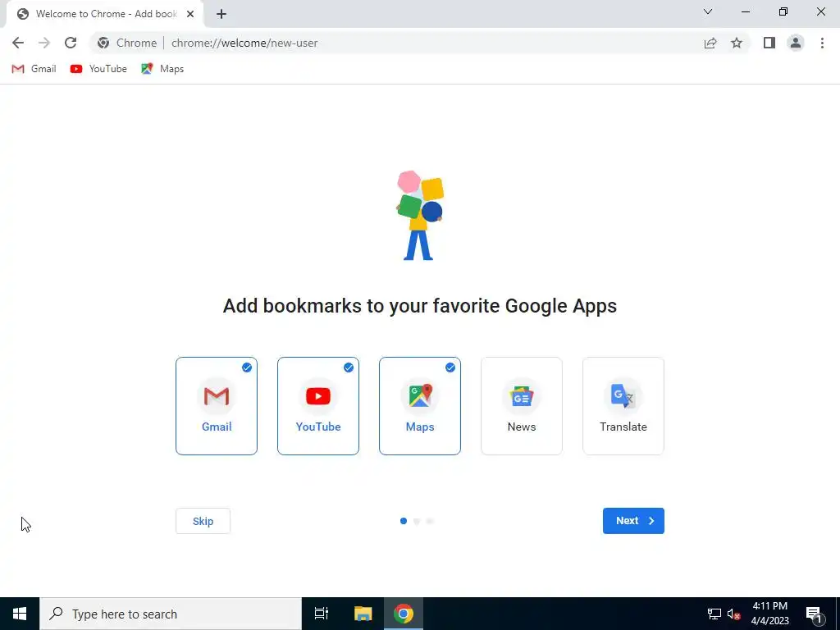Screen dimensions: 840x630
Task: Open the YouTube bookmark in bookmarks bar
Action: point(98,69)
